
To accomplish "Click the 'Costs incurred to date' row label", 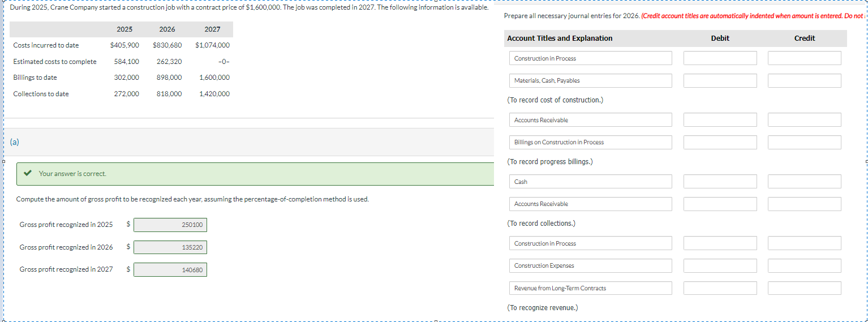I will click(x=46, y=45).
